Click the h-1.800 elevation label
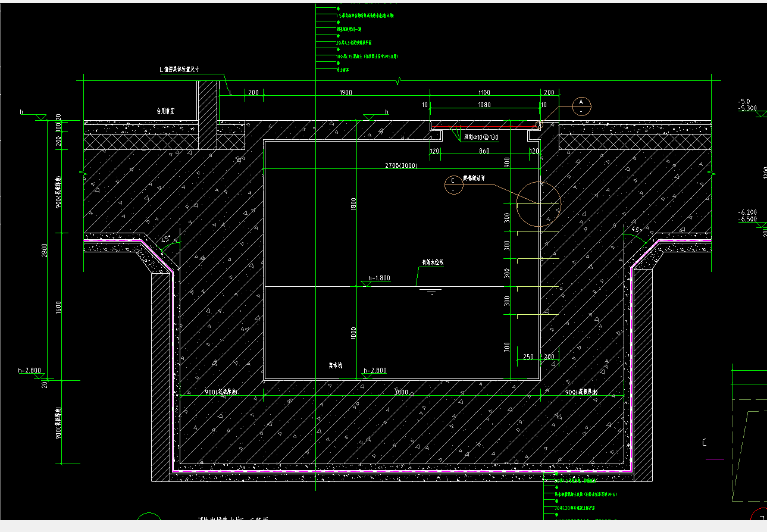This screenshot has width=767, height=532. [378, 278]
